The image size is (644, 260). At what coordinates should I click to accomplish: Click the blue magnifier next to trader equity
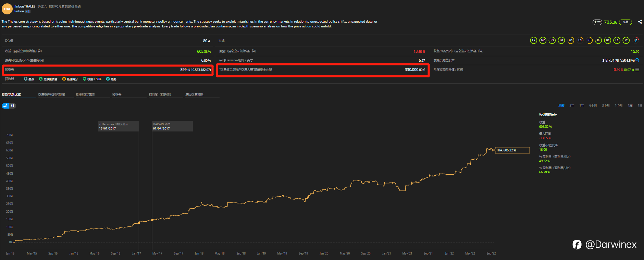[x=637, y=60]
